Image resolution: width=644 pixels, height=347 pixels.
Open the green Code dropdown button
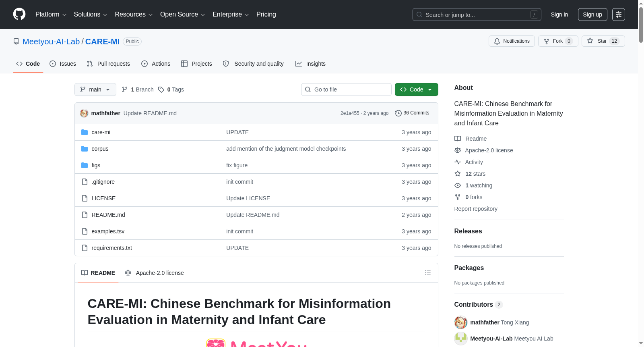(x=417, y=89)
